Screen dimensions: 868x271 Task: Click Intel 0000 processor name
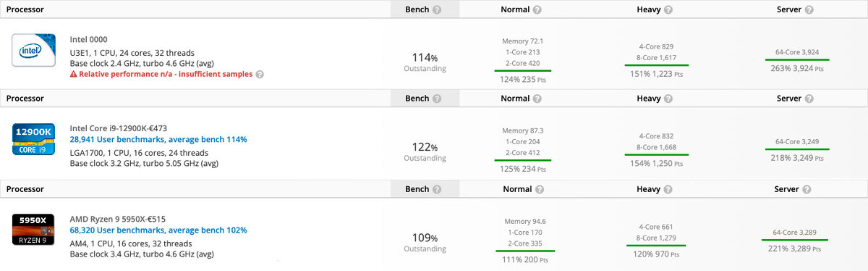click(x=88, y=39)
